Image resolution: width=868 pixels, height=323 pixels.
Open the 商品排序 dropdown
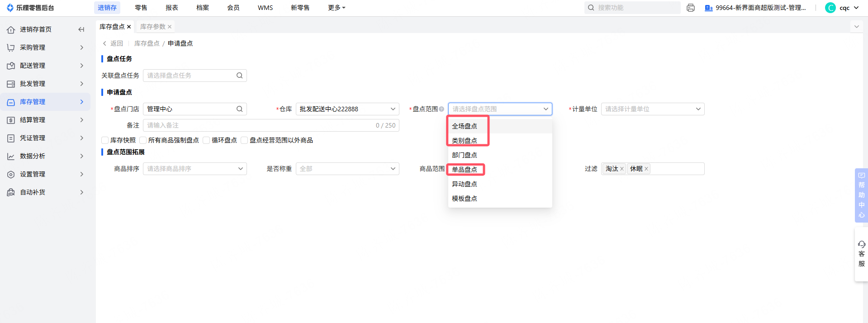[x=195, y=169]
